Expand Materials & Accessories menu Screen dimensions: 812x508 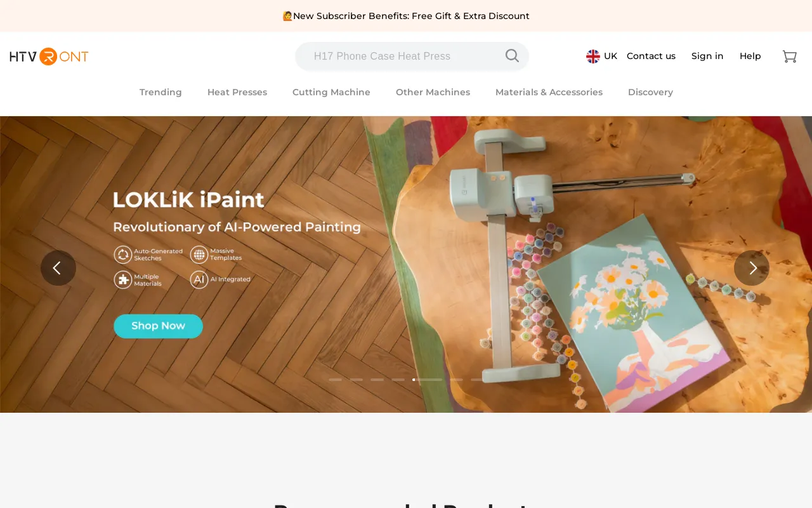pyautogui.click(x=549, y=92)
